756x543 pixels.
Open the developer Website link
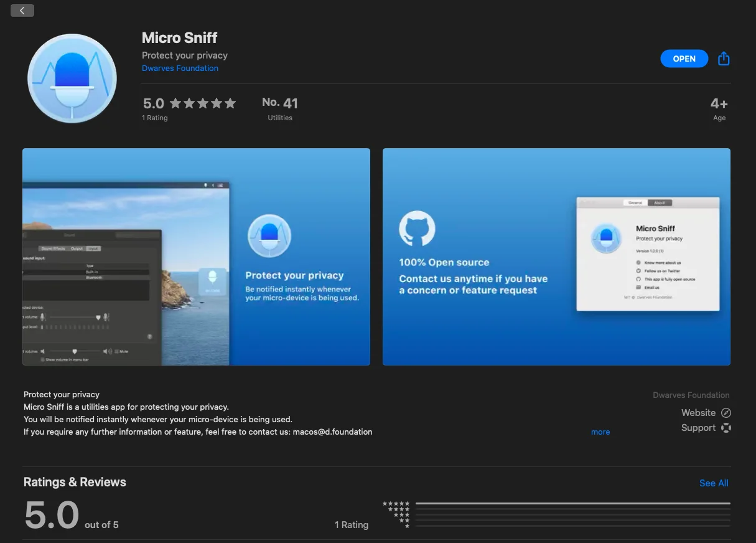(706, 412)
